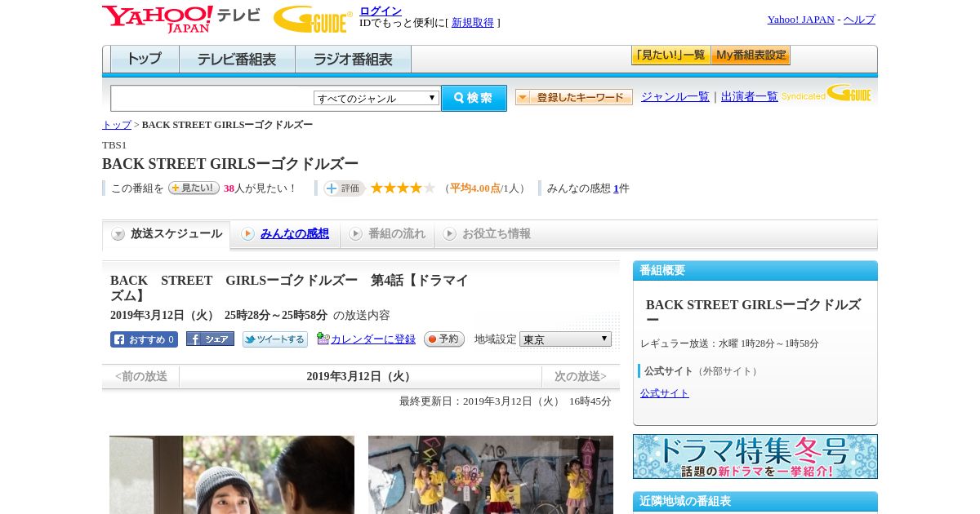Focus the program search input field

[212, 98]
